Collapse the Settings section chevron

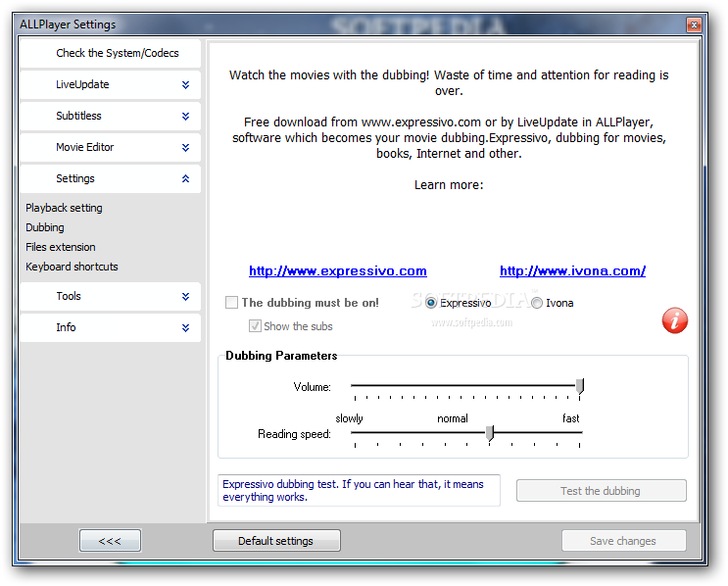[185, 178]
